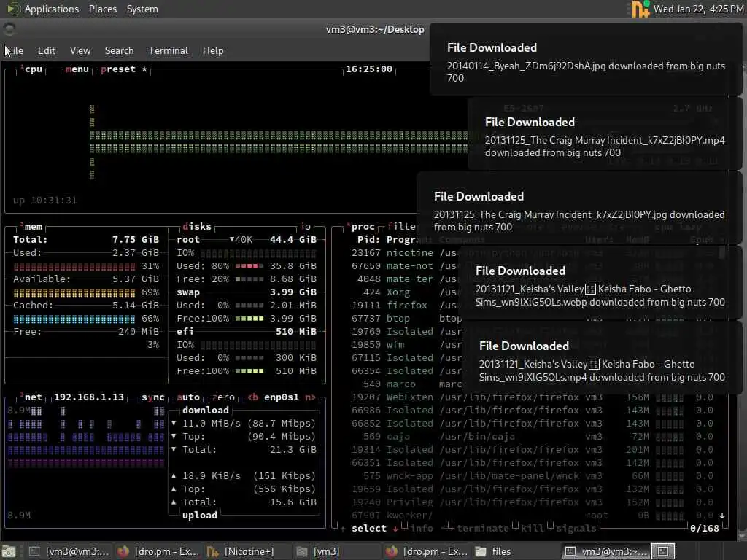Click the show desktop taskbar icon

tap(9, 551)
